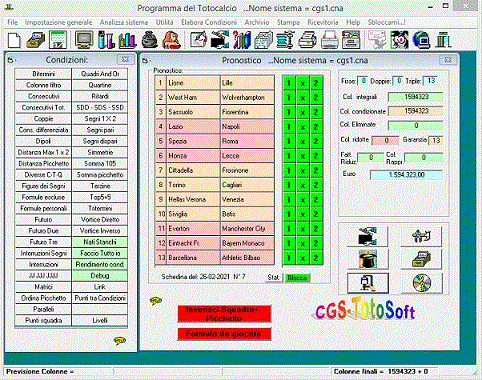This screenshot has width=482, height=380.
Task: Click the question mark with books toolbar icon
Action: pos(241,40)
